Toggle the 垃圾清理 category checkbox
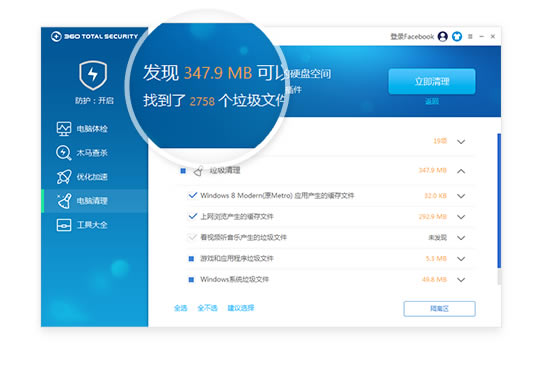 click(x=183, y=171)
